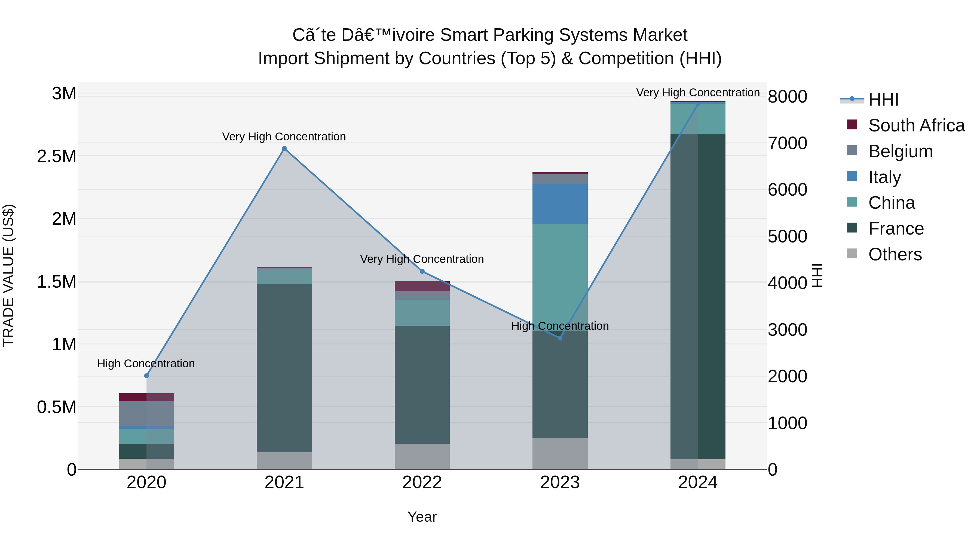This screenshot has width=980, height=551.
Task: Click the '2.5M' left axis tick
Action: [57, 156]
